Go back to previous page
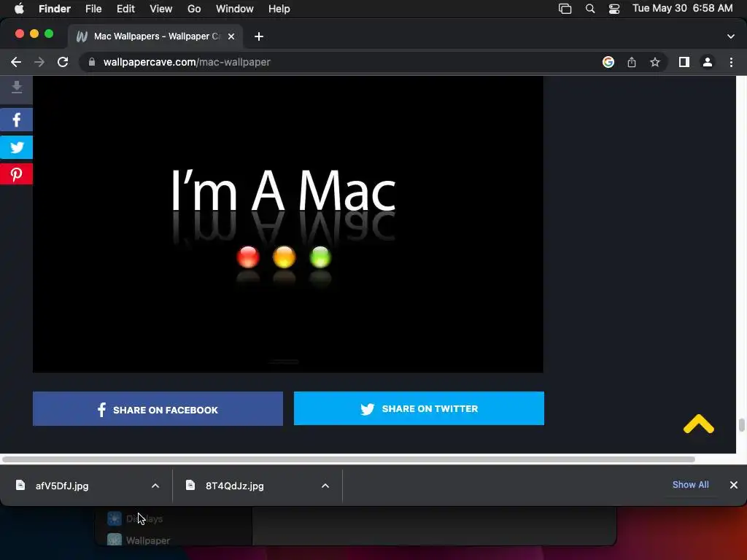The image size is (747, 560). click(x=16, y=63)
